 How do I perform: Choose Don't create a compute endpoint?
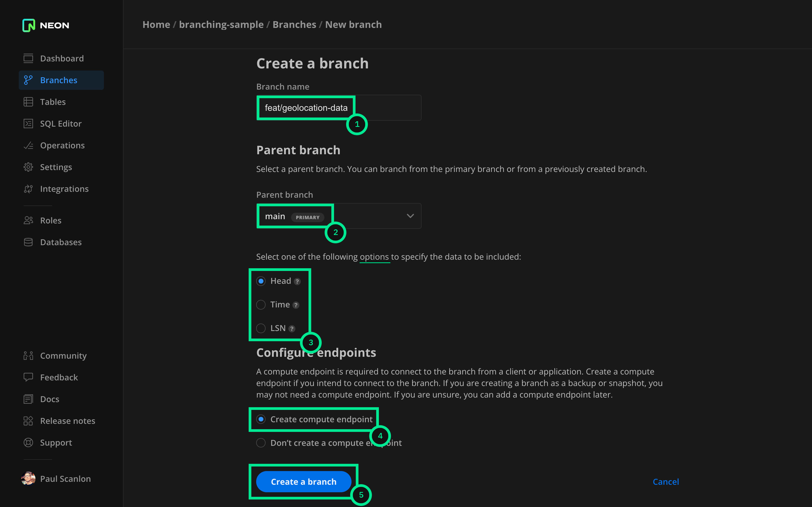(261, 443)
